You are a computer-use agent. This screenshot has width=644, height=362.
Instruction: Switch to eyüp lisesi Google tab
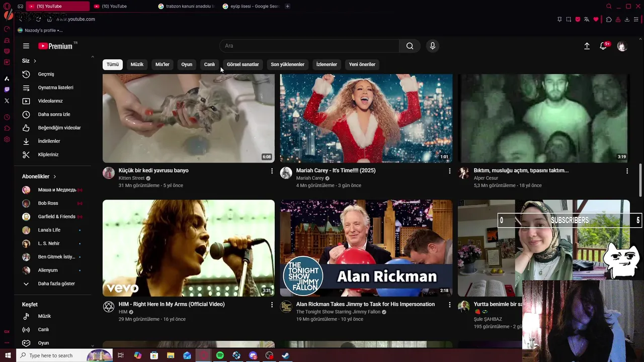click(x=251, y=6)
